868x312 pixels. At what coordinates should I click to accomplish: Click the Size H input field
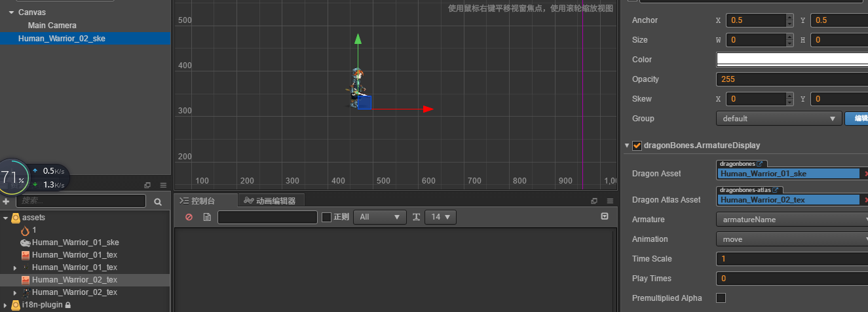click(x=839, y=40)
